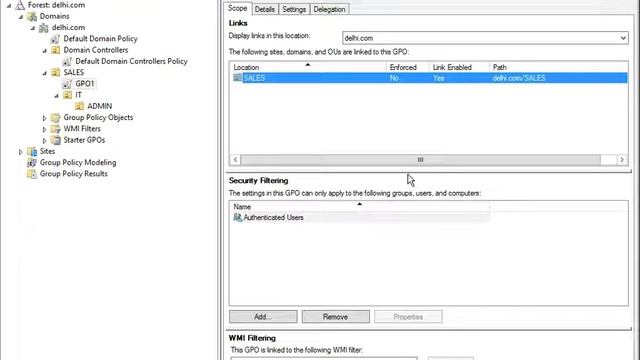Expand the Starter GPOs node
640x360 pixels.
(x=44, y=140)
